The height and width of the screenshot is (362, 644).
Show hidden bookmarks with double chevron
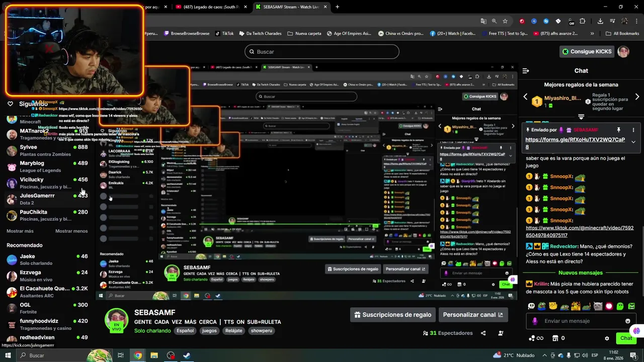592,34
